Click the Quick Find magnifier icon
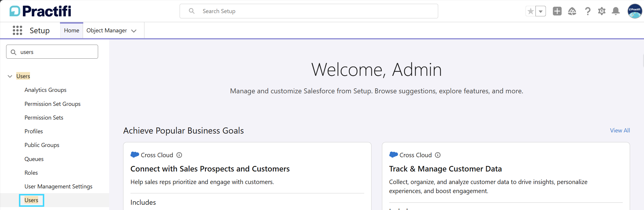 point(13,52)
